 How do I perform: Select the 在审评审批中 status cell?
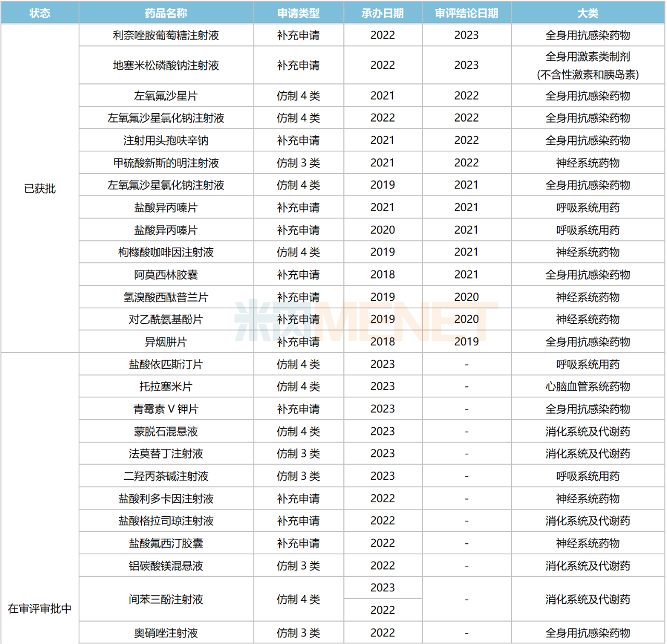pos(40,609)
